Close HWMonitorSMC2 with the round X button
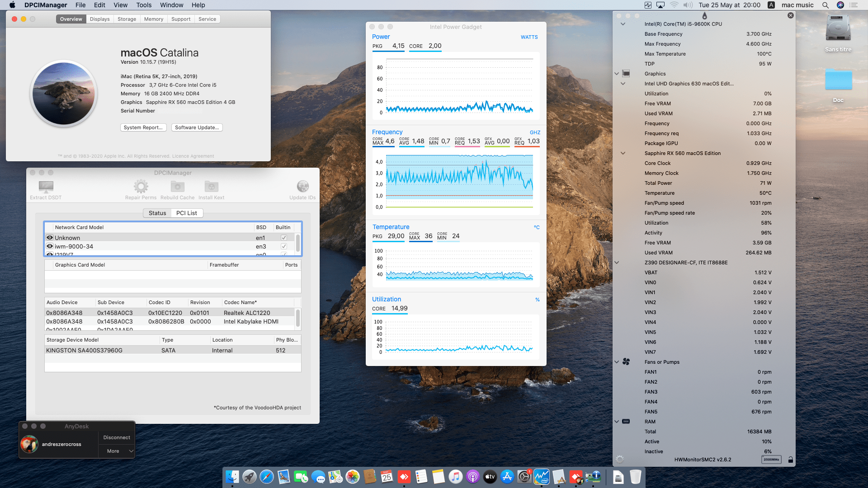This screenshot has height=488, width=868. coord(790,15)
